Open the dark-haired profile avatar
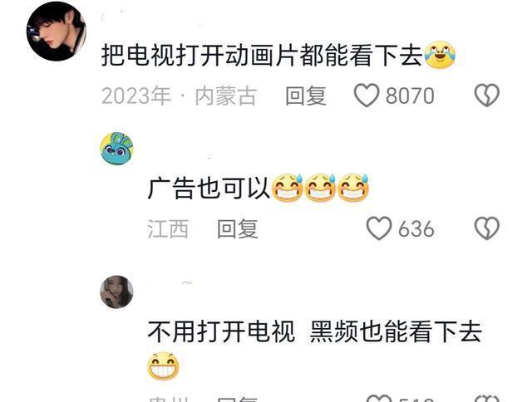 coord(57,32)
